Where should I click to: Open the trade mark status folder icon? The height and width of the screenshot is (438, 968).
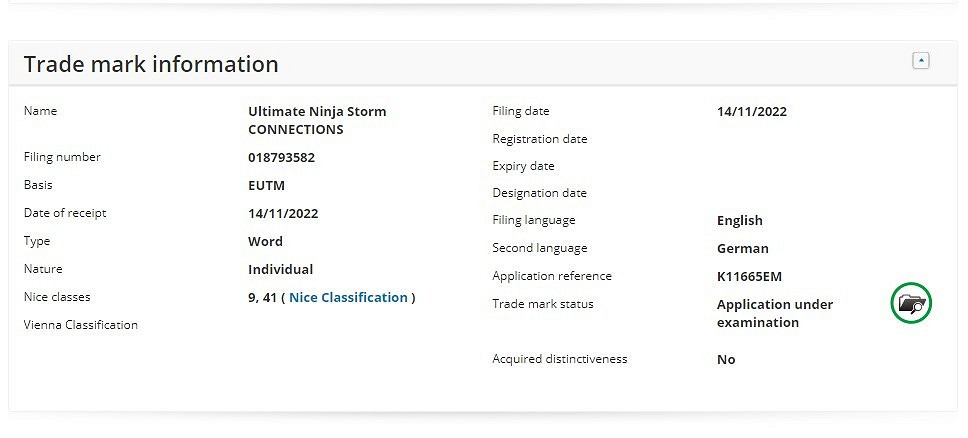click(910, 303)
